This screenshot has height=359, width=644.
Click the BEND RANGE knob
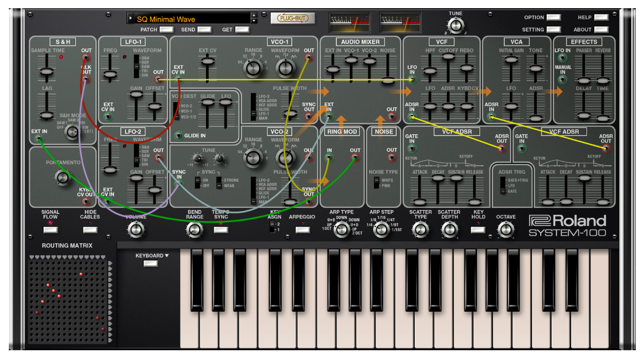(195, 229)
